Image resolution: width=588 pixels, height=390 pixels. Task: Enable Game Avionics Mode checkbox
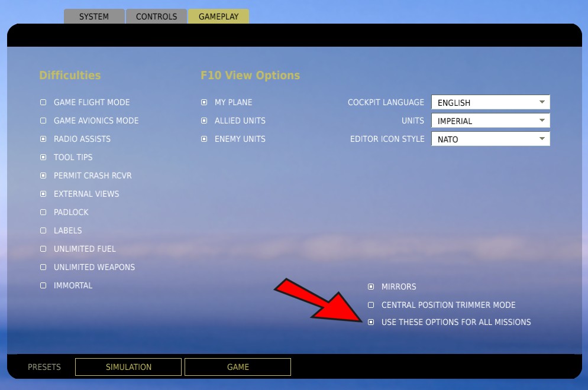click(44, 121)
